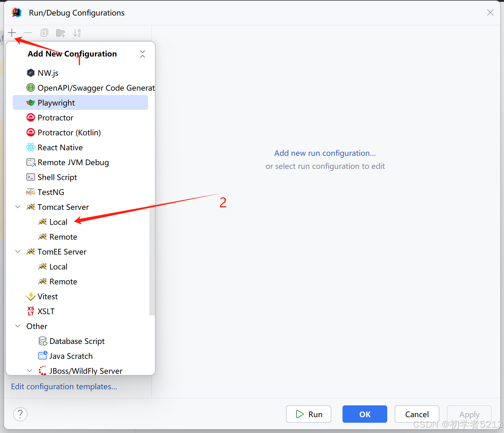Select OpenAPI/Swagger Code Generator entry
The width and height of the screenshot is (504, 433).
point(80,88)
